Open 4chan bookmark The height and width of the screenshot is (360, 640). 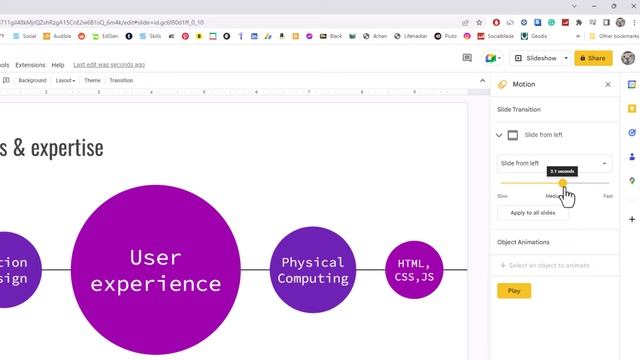375,36
